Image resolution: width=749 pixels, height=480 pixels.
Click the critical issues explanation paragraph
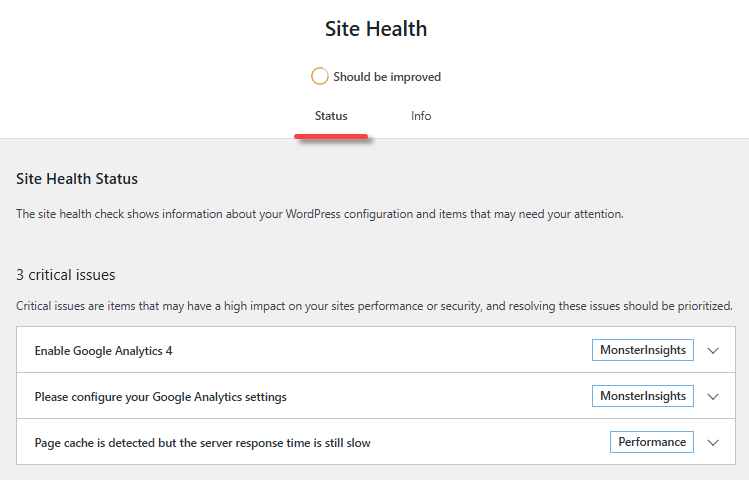coord(374,306)
